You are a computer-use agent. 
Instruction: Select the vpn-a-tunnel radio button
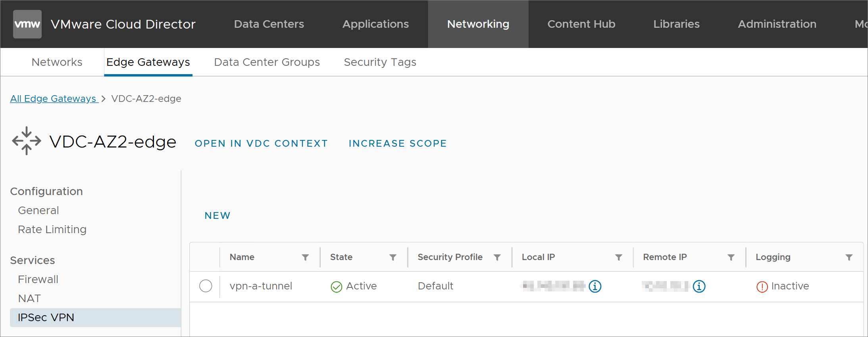tap(206, 286)
